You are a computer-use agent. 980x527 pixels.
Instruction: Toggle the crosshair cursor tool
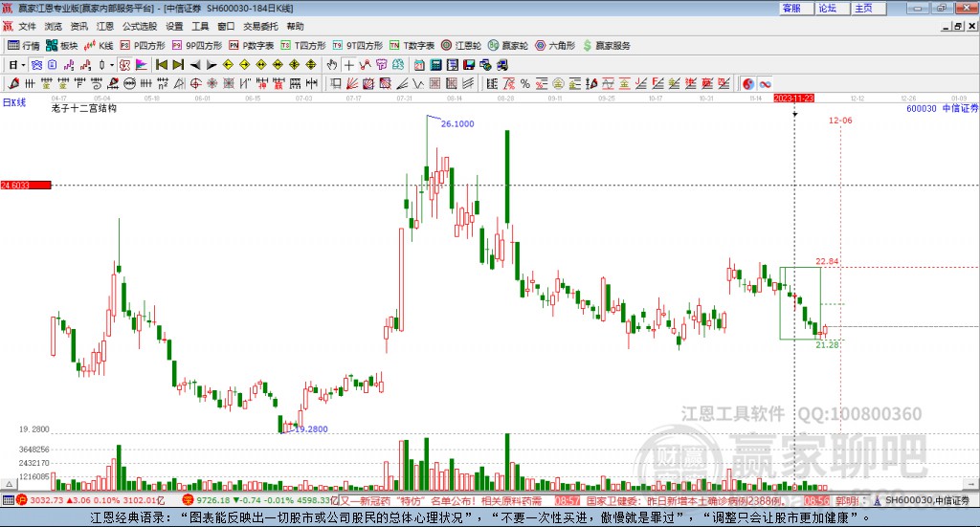[348, 65]
